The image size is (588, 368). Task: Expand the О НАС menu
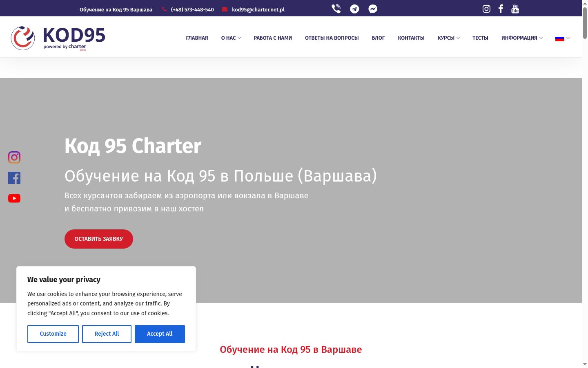231,38
